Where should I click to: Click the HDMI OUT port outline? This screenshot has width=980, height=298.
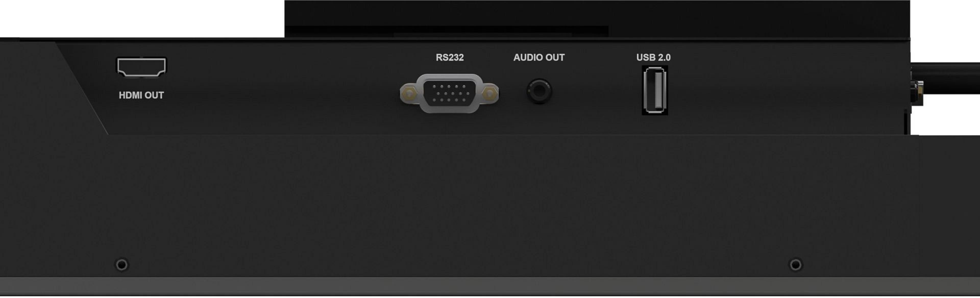141,68
